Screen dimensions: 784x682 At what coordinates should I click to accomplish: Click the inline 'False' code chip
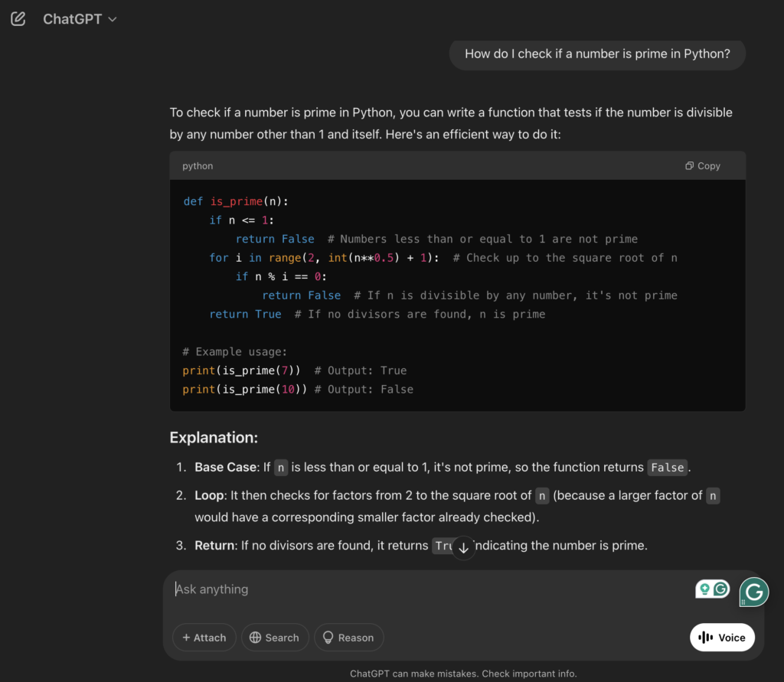tap(667, 468)
